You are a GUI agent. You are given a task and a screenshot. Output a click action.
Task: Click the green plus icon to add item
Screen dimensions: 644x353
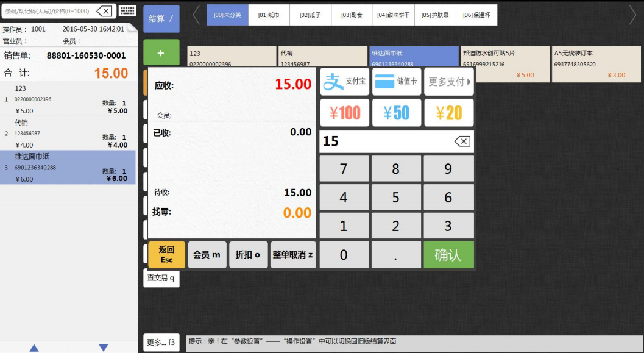click(x=161, y=54)
